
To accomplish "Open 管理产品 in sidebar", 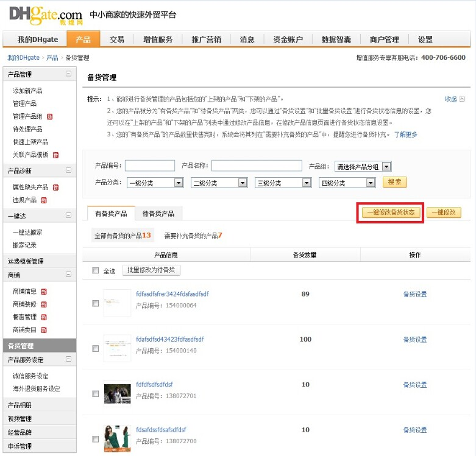I will click(x=24, y=103).
